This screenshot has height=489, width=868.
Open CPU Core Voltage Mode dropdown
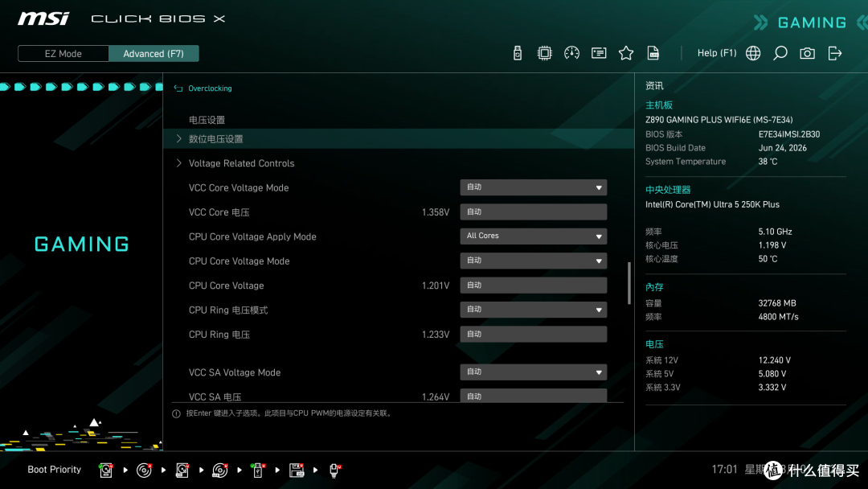(533, 261)
